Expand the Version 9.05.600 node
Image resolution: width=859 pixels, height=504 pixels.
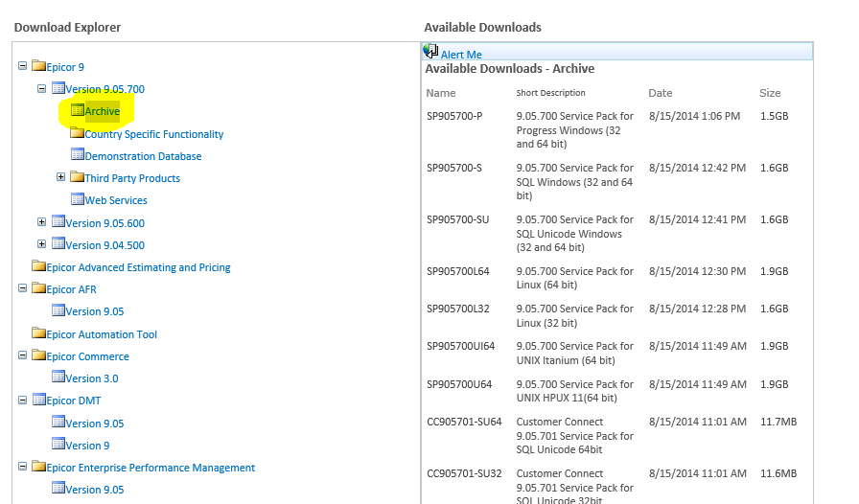pyautogui.click(x=41, y=222)
